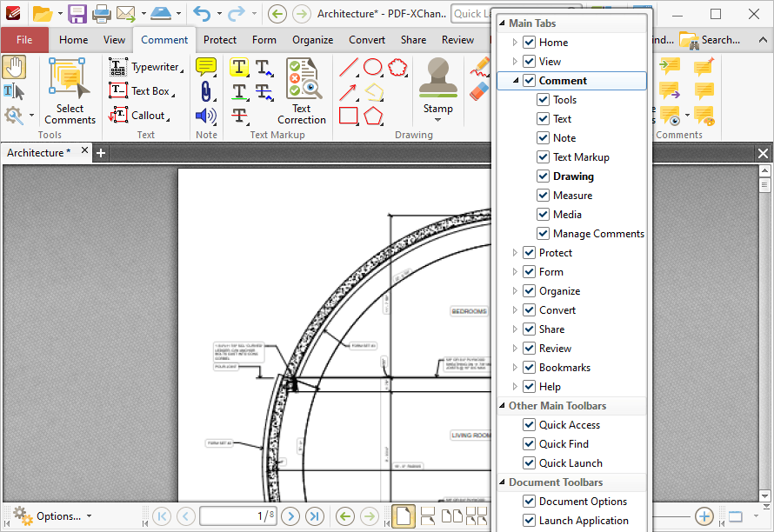Select the Sound comment speaker tool
774x532 pixels.
[x=206, y=116]
